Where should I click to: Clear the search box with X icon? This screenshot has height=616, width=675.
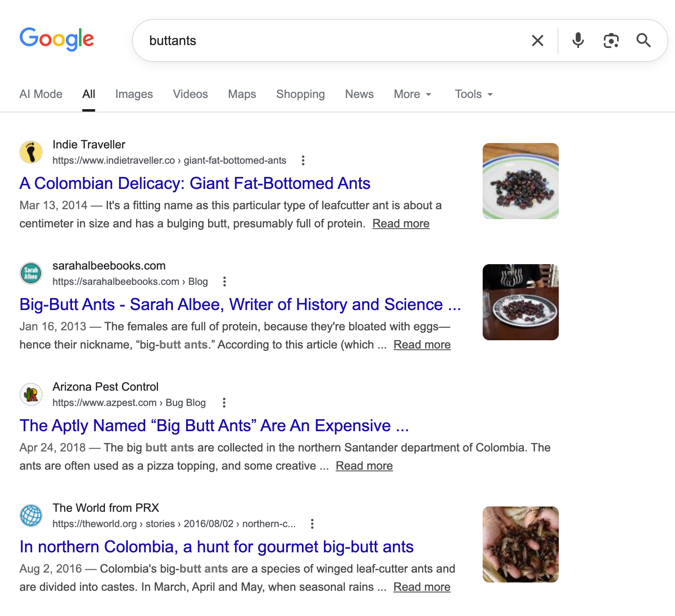tap(537, 41)
